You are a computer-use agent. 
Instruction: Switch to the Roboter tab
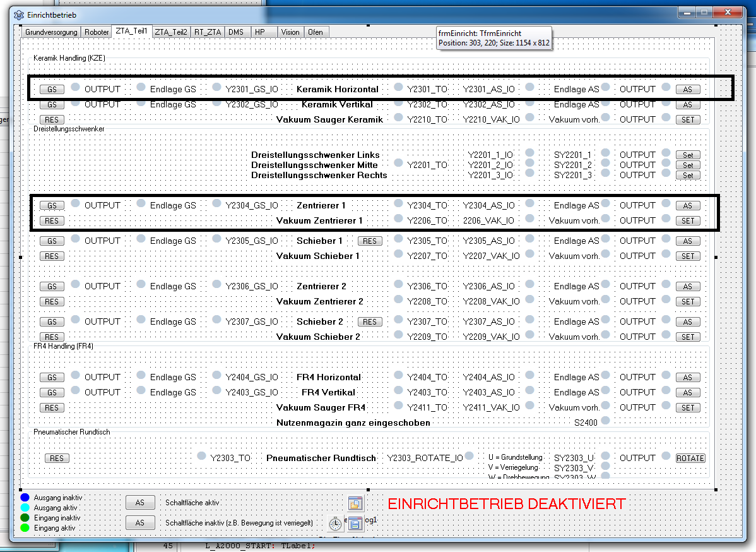coord(97,32)
